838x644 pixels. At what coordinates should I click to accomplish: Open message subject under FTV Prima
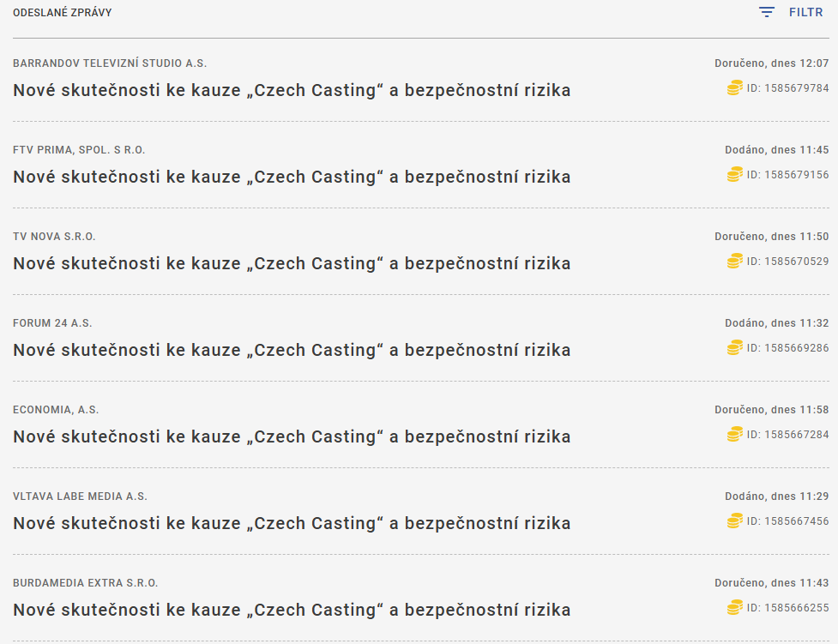(292, 178)
